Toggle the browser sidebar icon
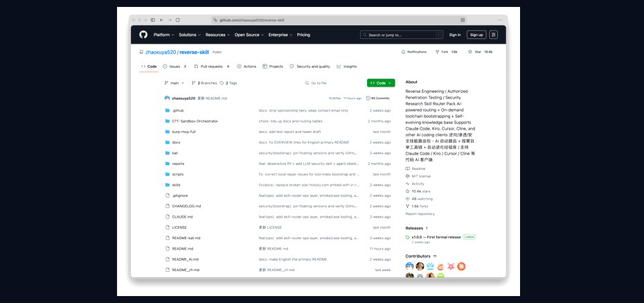644x303 pixels. point(153,19)
